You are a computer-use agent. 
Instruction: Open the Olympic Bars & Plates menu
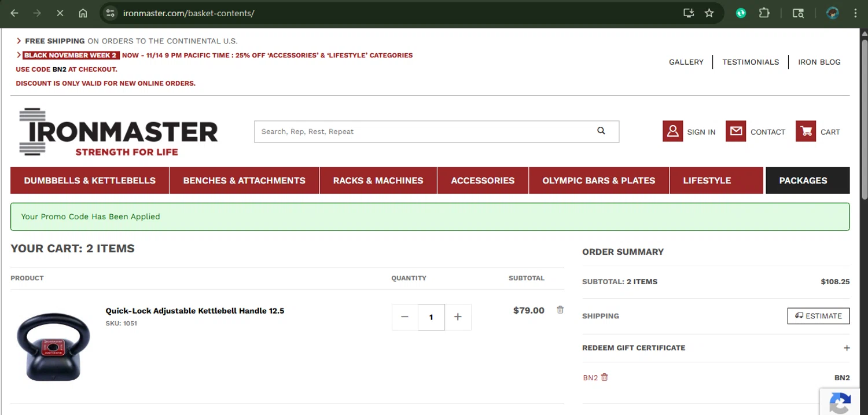tap(599, 181)
